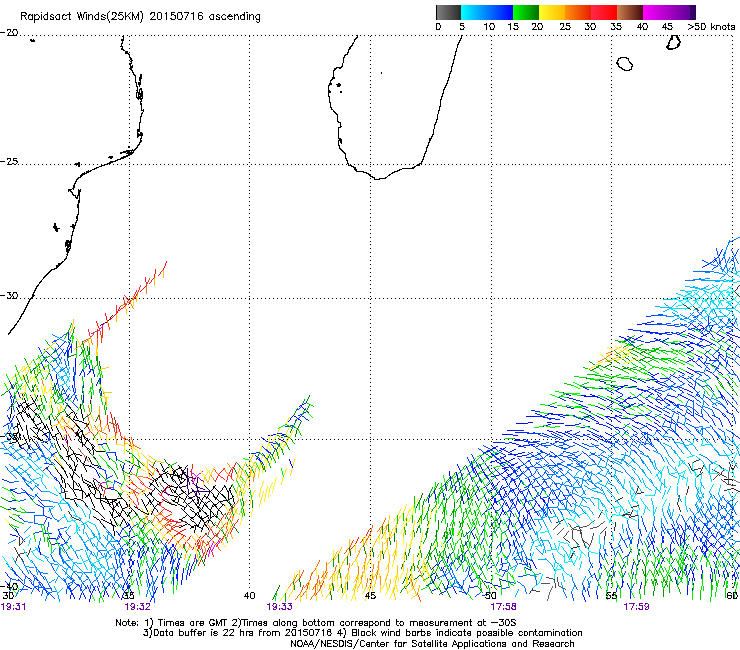Viewport: 740px width, 650px height.
Task: Click the legend tick label '25'
Action: point(565,27)
